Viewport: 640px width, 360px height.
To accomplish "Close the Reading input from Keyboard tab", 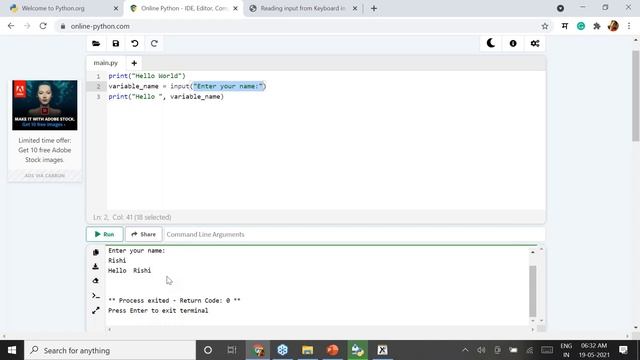I will [x=355, y=8].
